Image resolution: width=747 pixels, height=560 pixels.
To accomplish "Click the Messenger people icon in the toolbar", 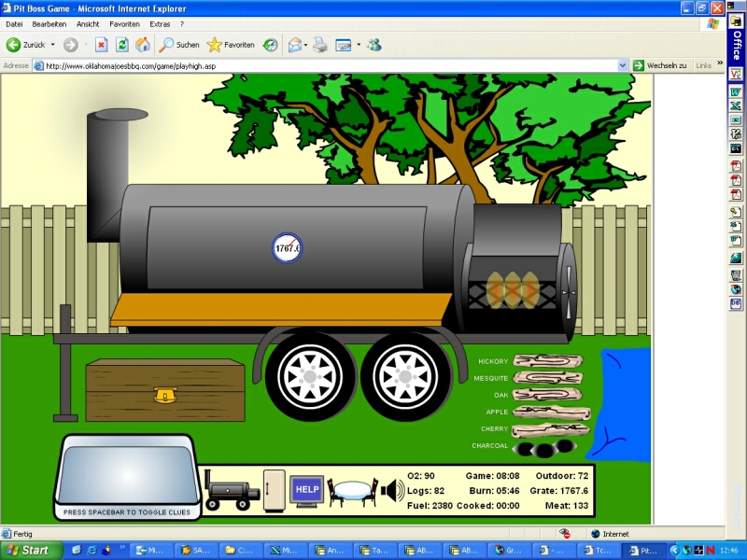I will click(x=374, y=45).
